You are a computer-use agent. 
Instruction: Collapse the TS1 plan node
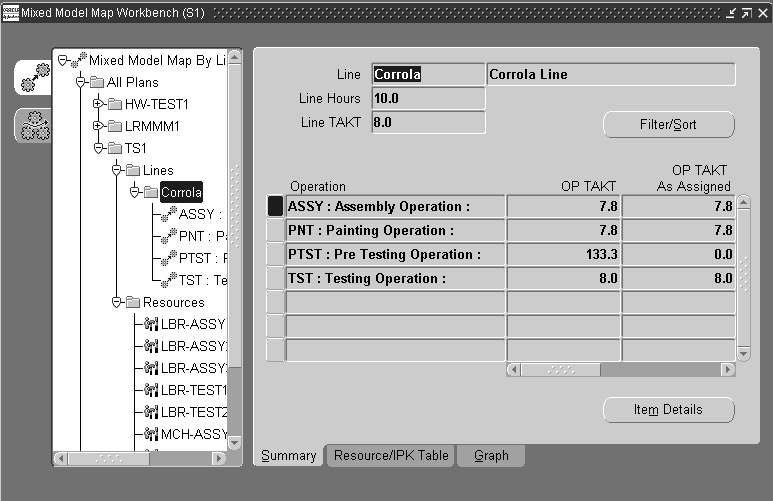[x=98, y=148]
